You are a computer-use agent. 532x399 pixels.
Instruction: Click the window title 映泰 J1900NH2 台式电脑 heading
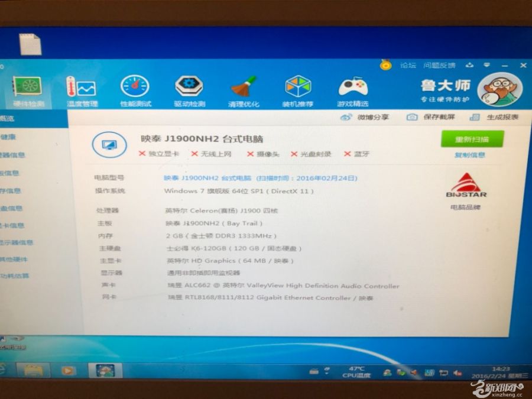coord(202,139)
